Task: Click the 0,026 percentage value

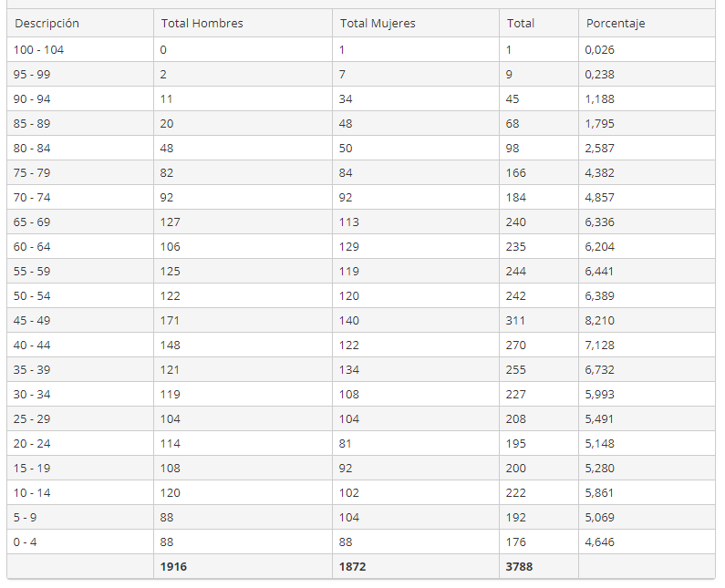Action: point(600,50)
